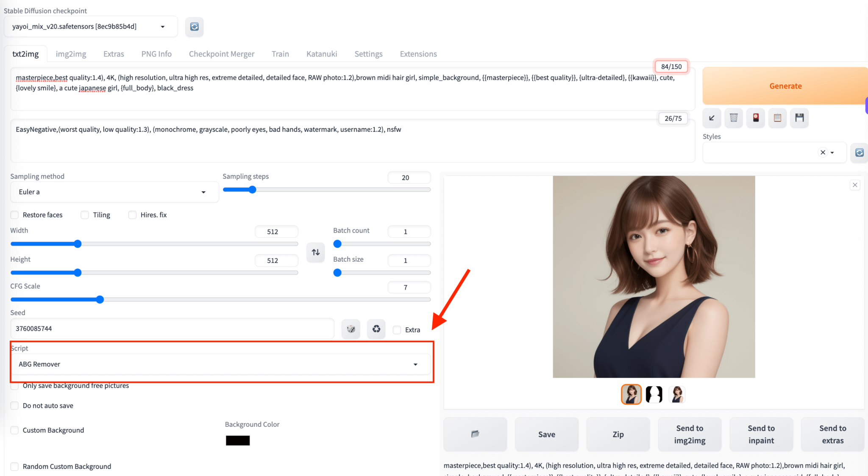Click the Send to inpaint button
This screenshot has height=476, width=868.
761,434
